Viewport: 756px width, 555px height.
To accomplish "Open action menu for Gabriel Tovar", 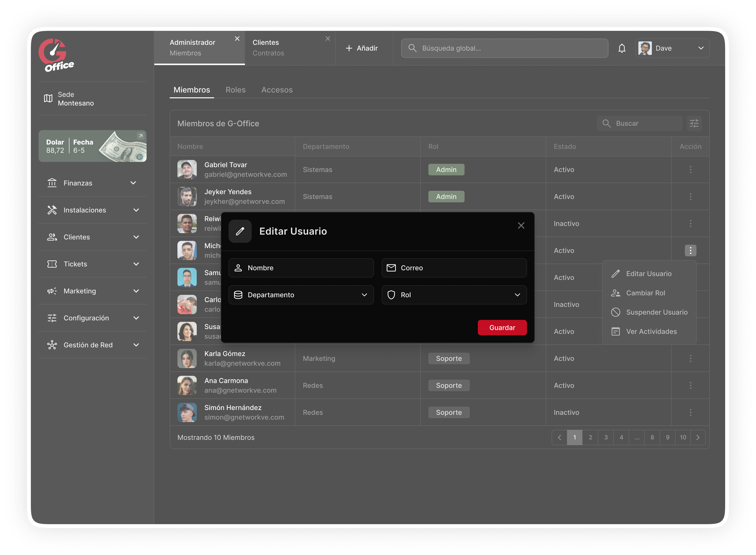I will pyautogui.click(x=690, y=170).
